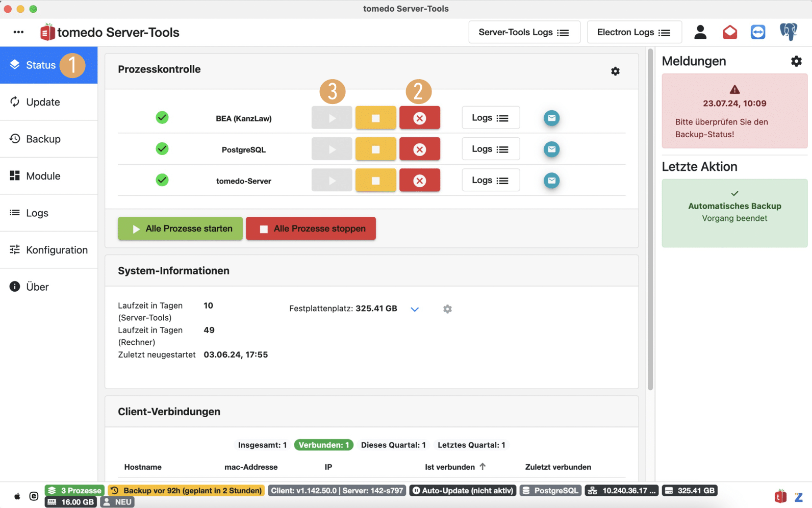Open the user account icon

click(x=700, y=32)
